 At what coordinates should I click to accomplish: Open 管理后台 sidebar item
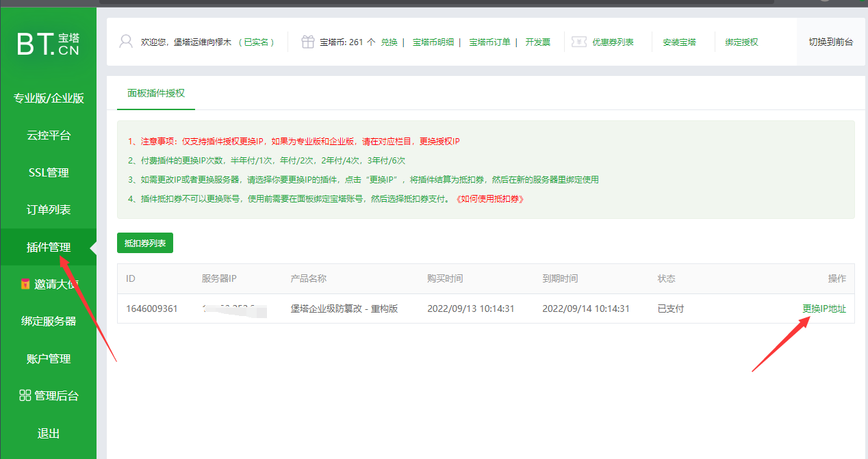click(49, 395)
